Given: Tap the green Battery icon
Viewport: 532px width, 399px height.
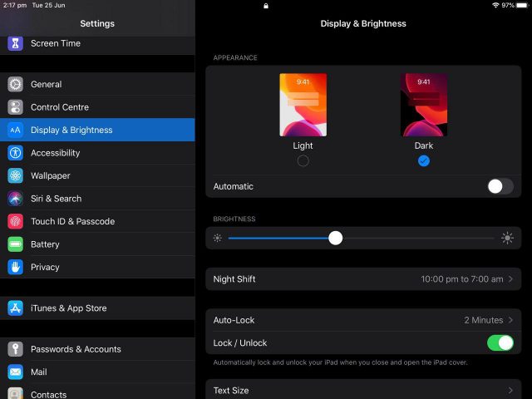Looking at the screenshot, I should (15, 244).
